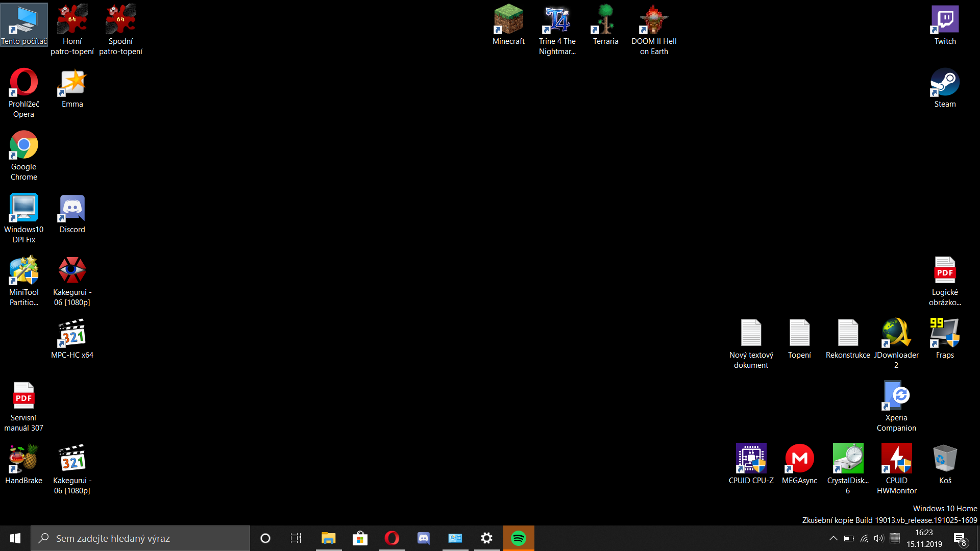Open Spotify from the taskbar
This screenshot has width=980, height=551.
coord(519,538)
